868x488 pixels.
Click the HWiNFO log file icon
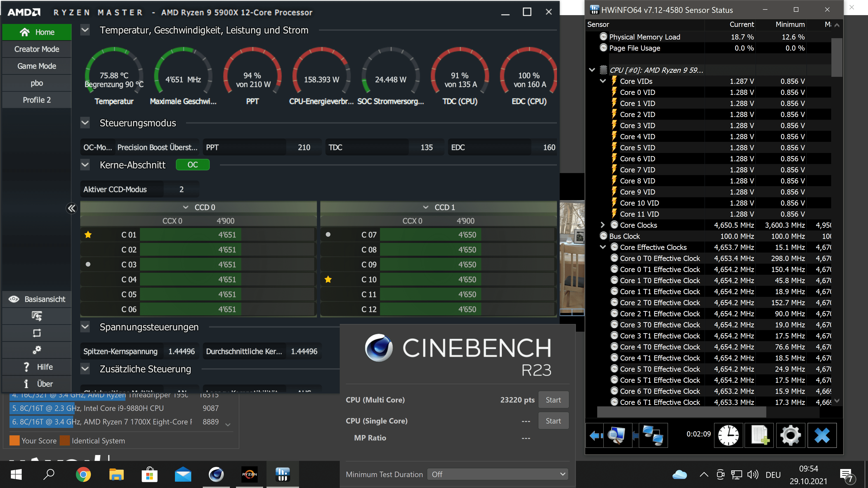[x=759, y=435]
